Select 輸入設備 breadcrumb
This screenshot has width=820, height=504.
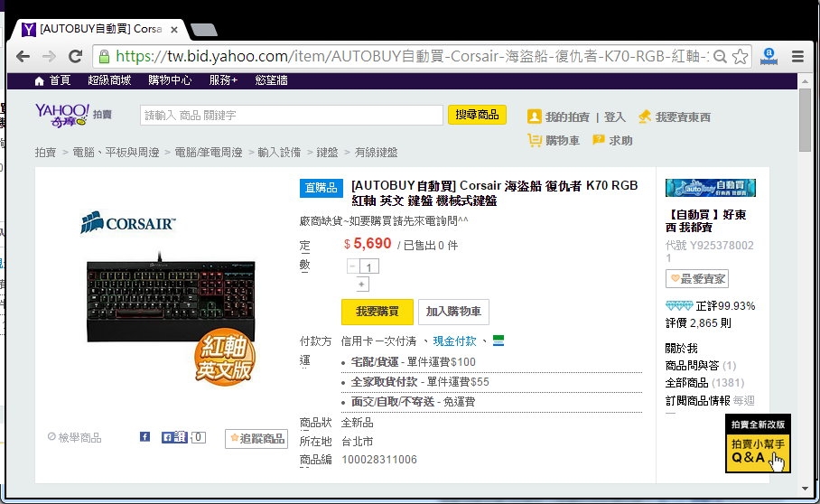tap(279, 152)
